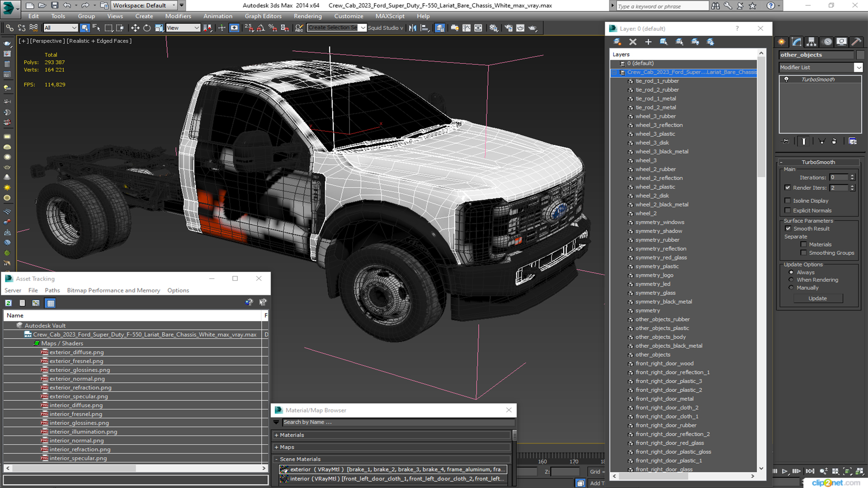Add selected objects to layer plus icon
The height and width of the screenshot is (488, 868).
coord(648,42)
